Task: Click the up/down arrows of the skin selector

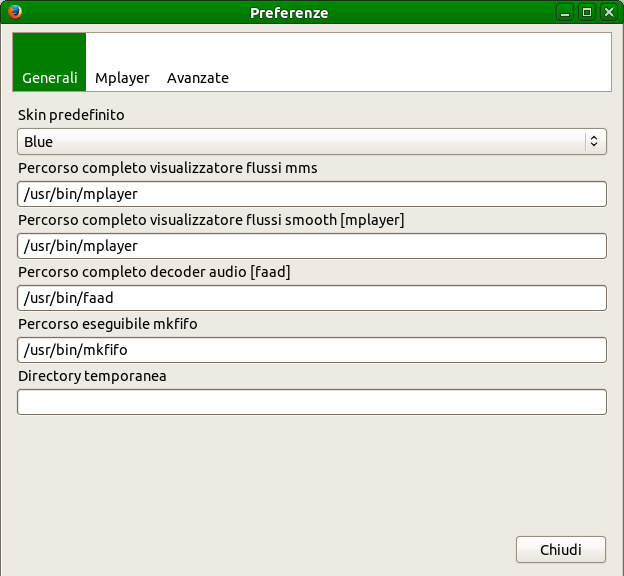Action: (x=594, y=142)
